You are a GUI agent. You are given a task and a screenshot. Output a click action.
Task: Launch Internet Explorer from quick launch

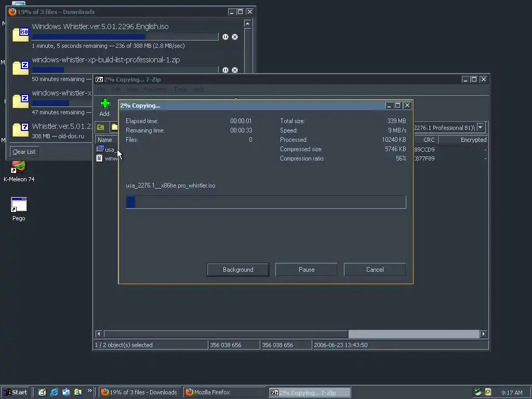point(54,392)
